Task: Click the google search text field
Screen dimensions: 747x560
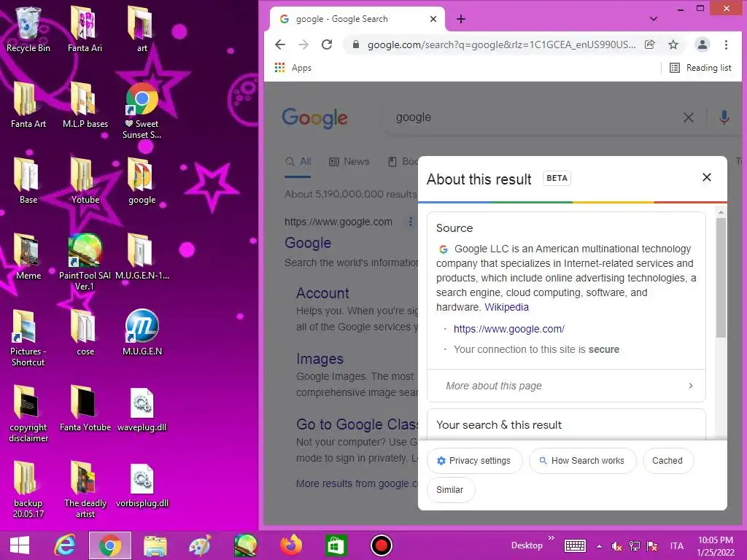Action: click(x=533, y=117)
